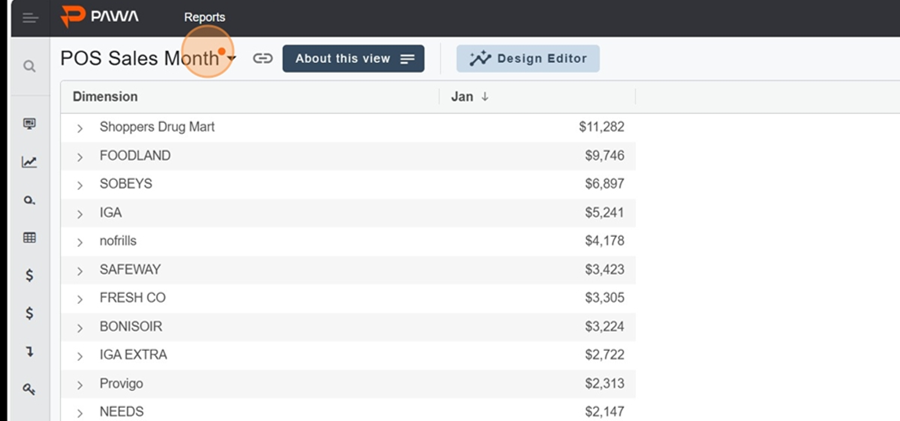This screenshot has width=900, height=421.
Task: Open the key icon in sidebar
Action: [29, 389]
